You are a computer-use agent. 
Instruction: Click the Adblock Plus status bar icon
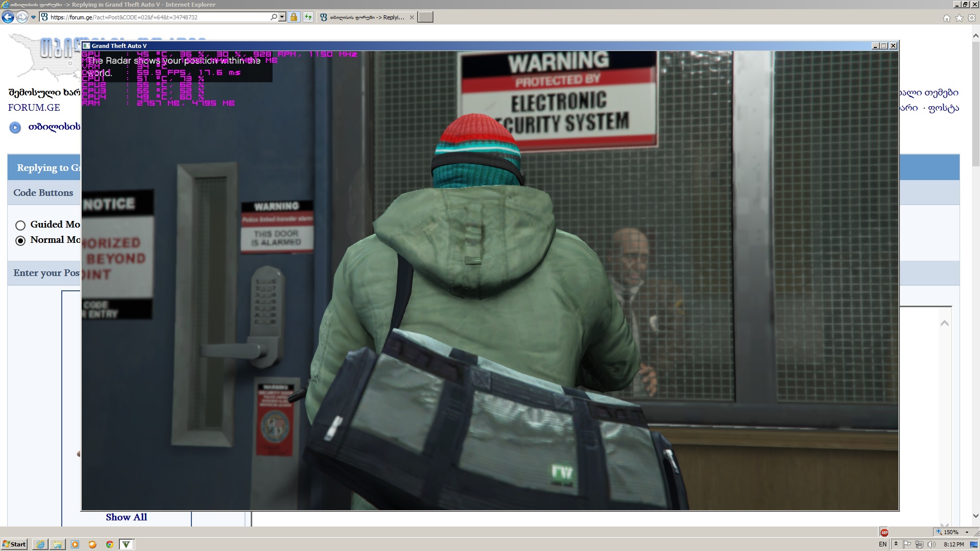[x=884, y=532]
